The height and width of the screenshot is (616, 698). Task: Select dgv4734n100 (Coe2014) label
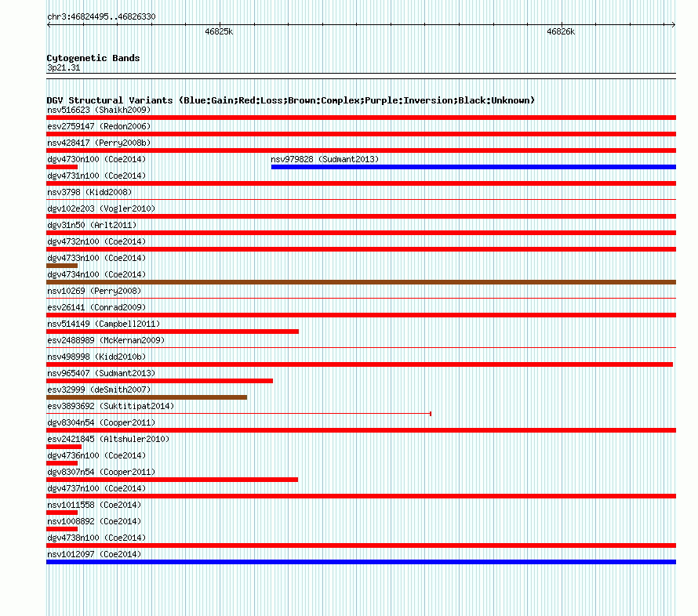[x=96, y=274]
